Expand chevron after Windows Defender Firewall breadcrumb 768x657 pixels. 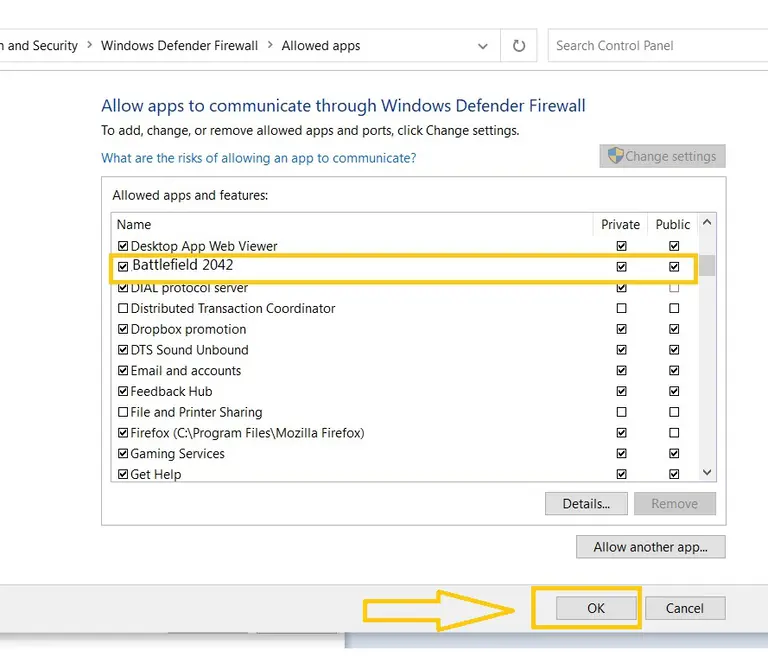click(270, 45)
